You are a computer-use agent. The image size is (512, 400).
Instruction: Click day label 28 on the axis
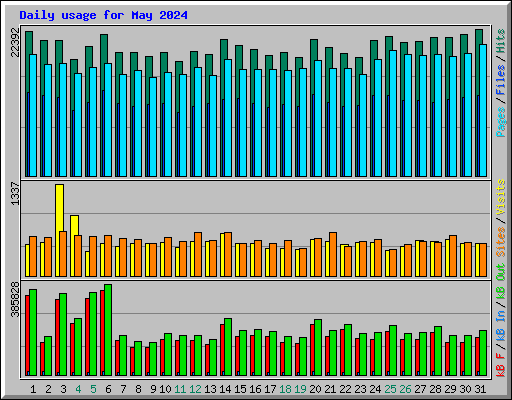coord(435,389)
